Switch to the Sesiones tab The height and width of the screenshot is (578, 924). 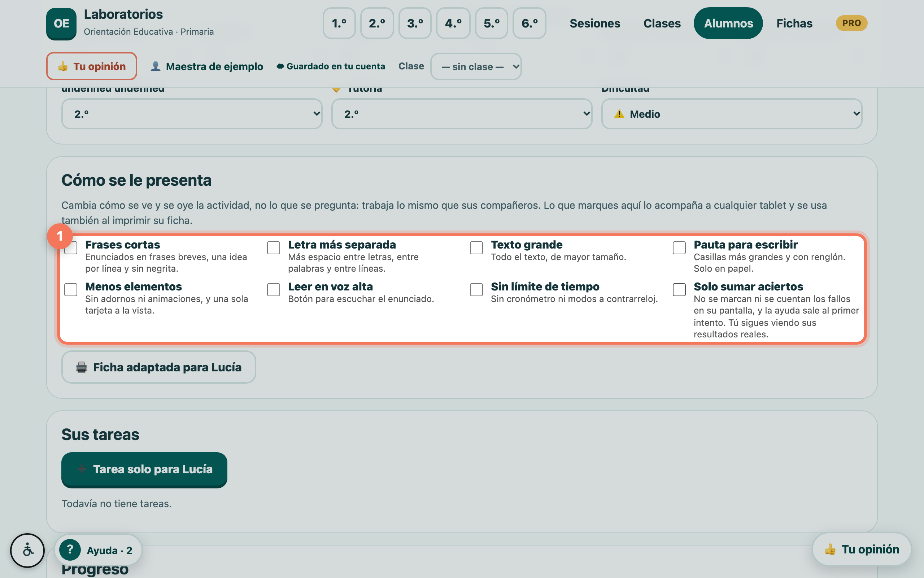[595, 23]
